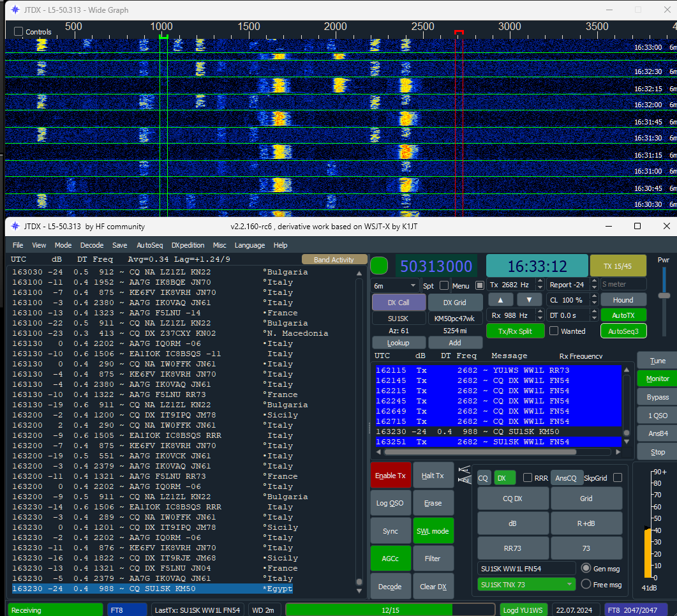This screenshot has width=677, height=616.
Task: Click the 50.313.000 frequency display
Action: pos(436,266)
